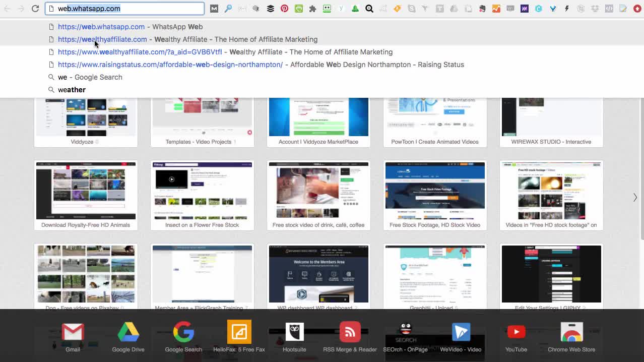Open Free Stock Footage, HD Stock Video tile
This screenshot has height=362, width=644.
pos(435,195)
